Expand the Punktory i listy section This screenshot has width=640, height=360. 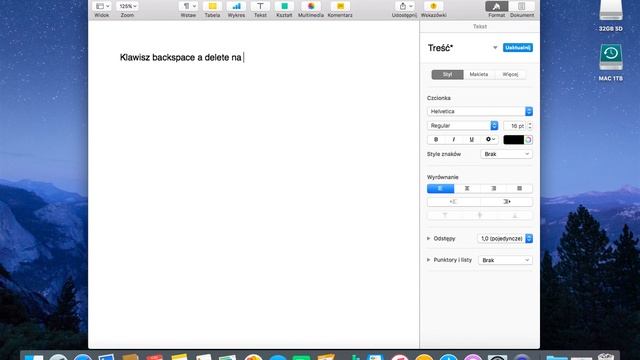click(429, 260)
